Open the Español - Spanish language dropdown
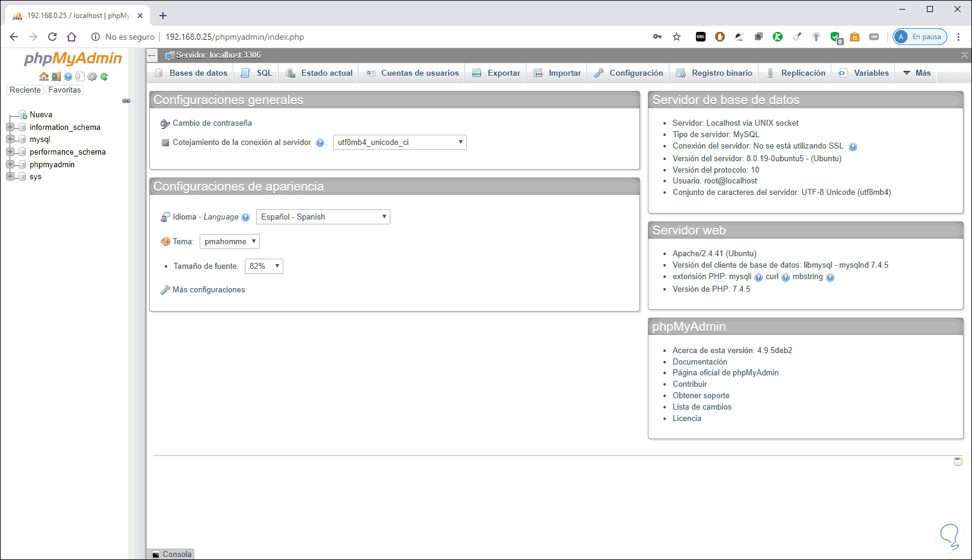Image resolution: width=972 pixels, height=560 pixels. pyautogui.click(x=323, y=217)
